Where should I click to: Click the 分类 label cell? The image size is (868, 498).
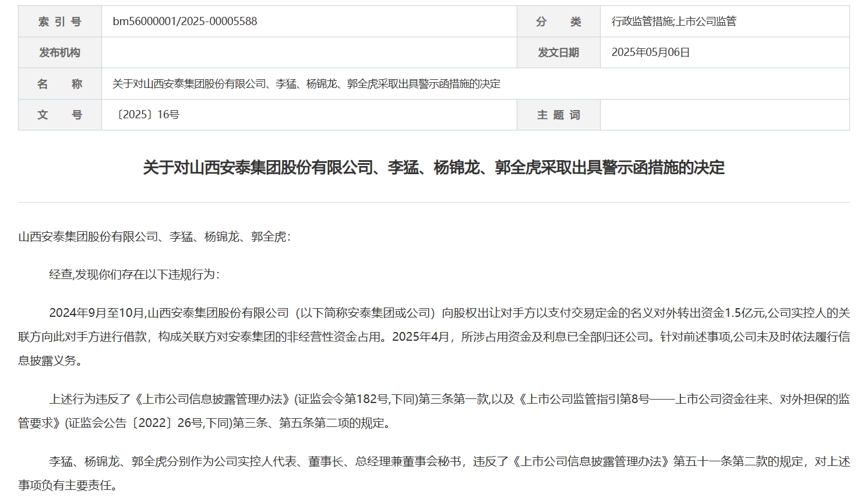click(559, 22)
